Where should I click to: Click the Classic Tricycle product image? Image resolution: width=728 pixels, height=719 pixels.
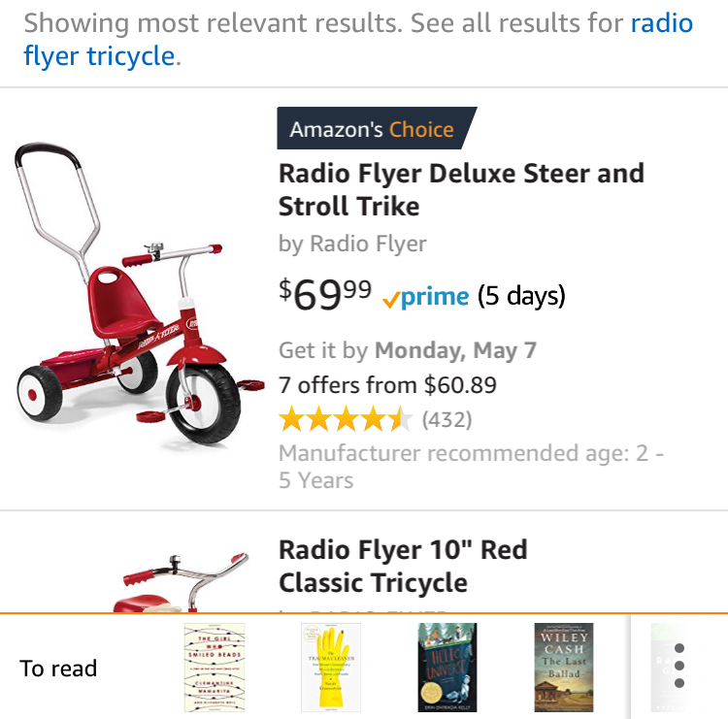coord(180,582)
